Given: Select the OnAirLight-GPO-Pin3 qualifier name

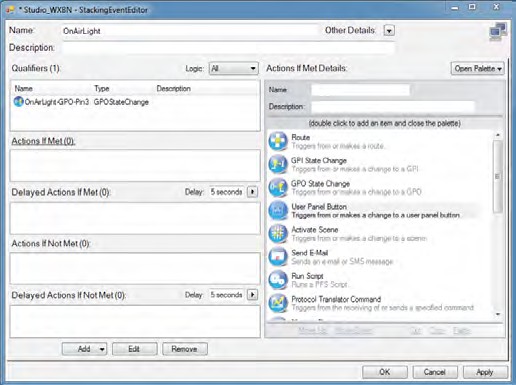Looking at the screenshot, I should [x=57, y=102].
